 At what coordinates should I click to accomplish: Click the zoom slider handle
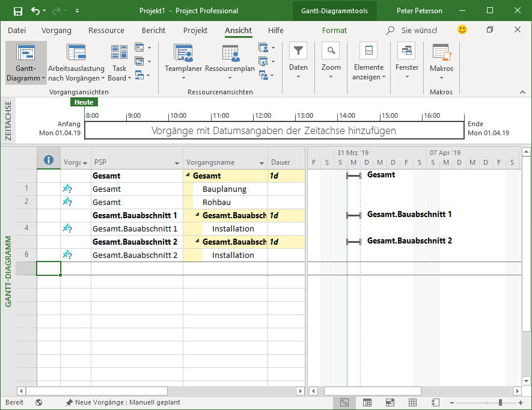pos(500,403)
